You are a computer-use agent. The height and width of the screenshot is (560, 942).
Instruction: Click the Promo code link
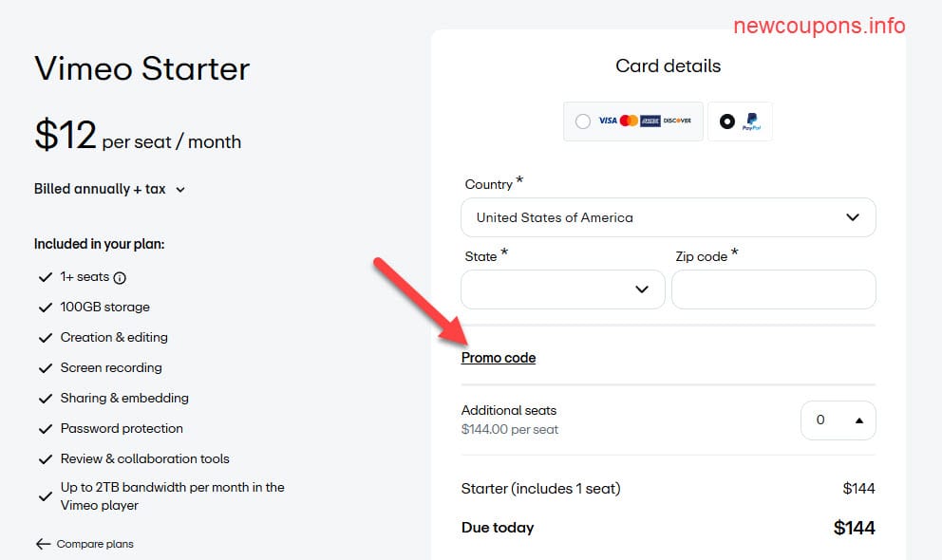click(499, 358)
